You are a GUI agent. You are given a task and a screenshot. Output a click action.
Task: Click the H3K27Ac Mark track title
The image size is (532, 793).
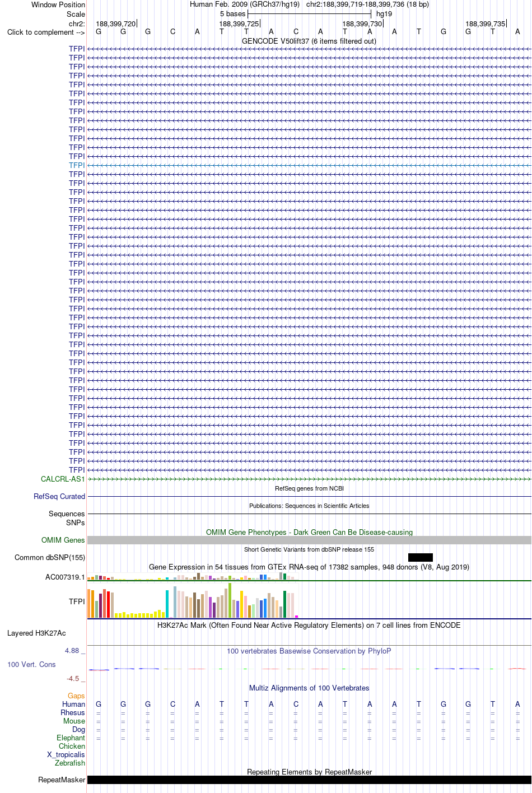click(x=309, y=625)
